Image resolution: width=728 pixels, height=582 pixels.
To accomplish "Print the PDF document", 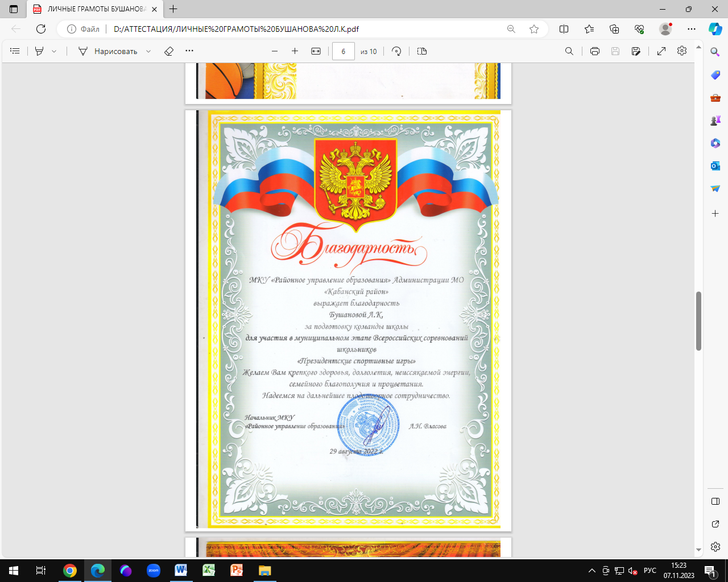I will (x=595, y=51).
